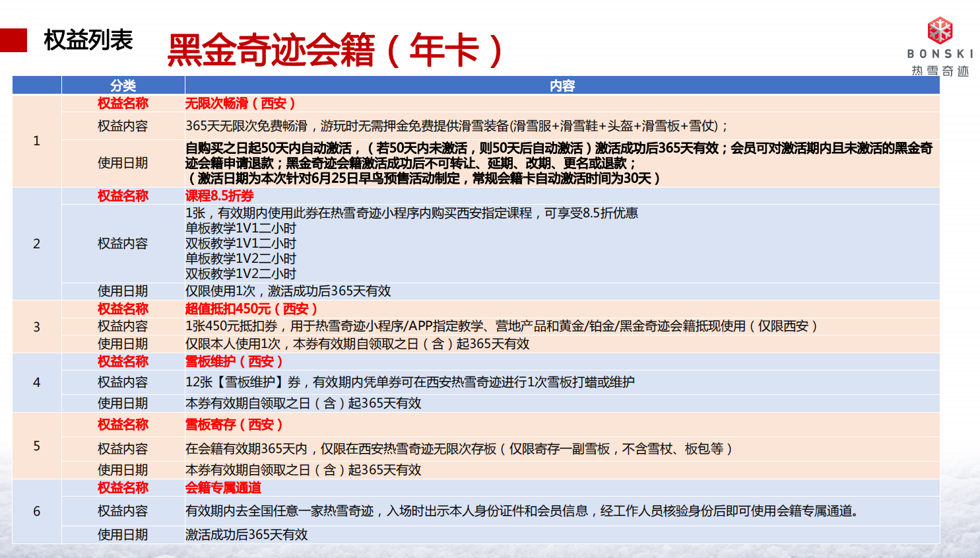Click row number 6 cell

pos(37,511)
